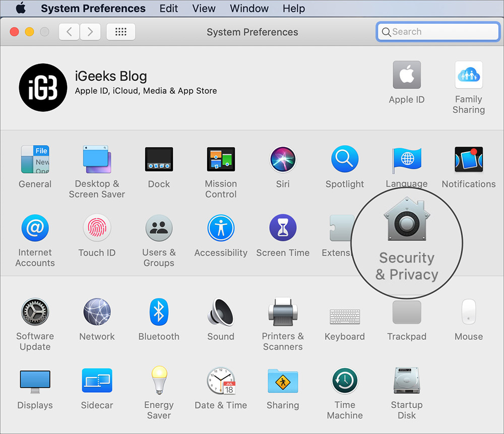Show all preferences with the grid button
This screenshot has width=504, height=434.
click(120, 31)
